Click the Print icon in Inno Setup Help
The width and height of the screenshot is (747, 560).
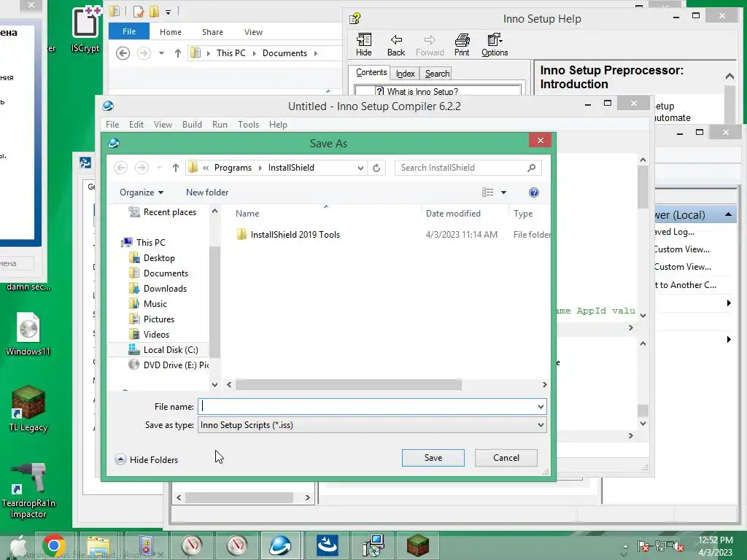point(462,44)
